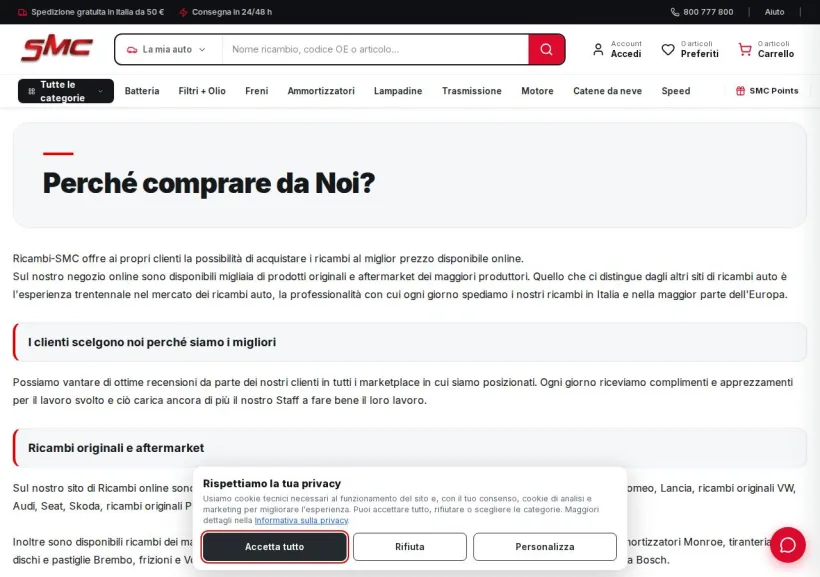Screen dimensions: 820x577
Task: Open the Lampadine category
Action: (x=398, y=91)
